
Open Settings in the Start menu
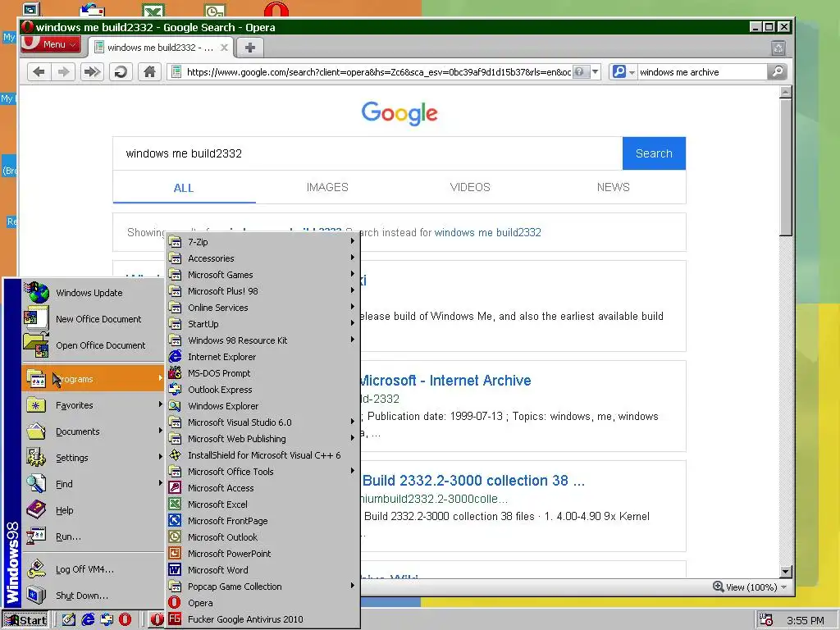click(94, 458)
